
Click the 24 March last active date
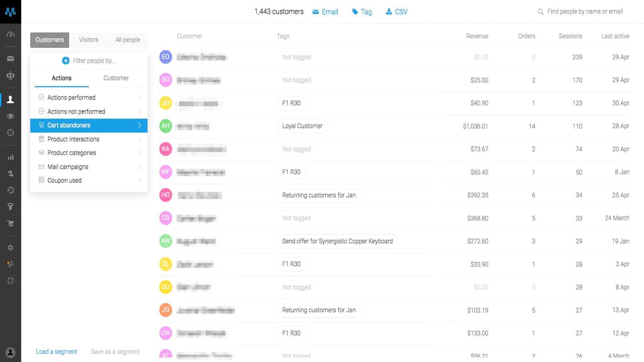click(x=617, y=218)
